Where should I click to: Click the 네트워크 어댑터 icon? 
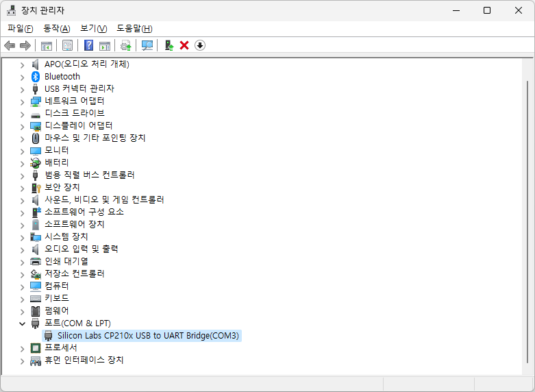pyautogui.click(x=36, y=101)
